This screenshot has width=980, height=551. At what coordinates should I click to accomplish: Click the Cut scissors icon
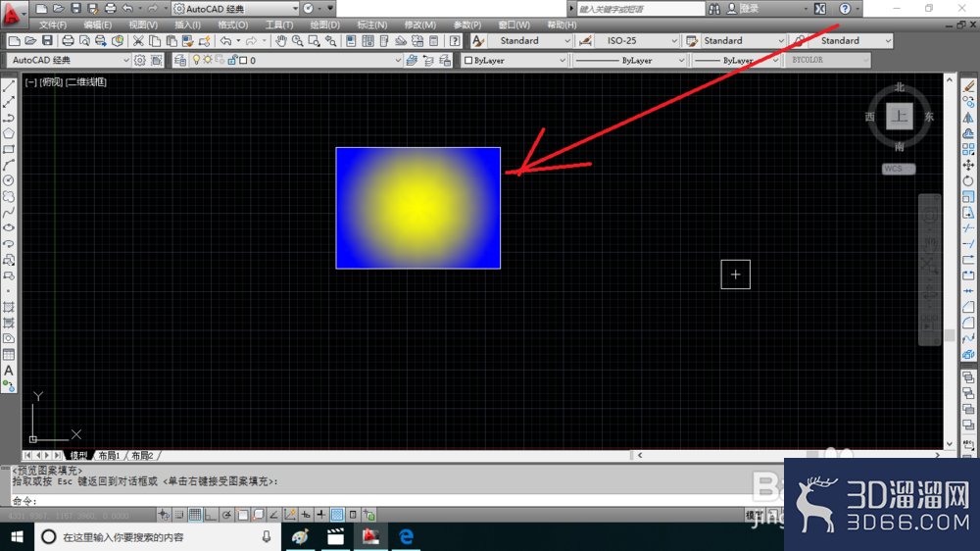[138, 41]
